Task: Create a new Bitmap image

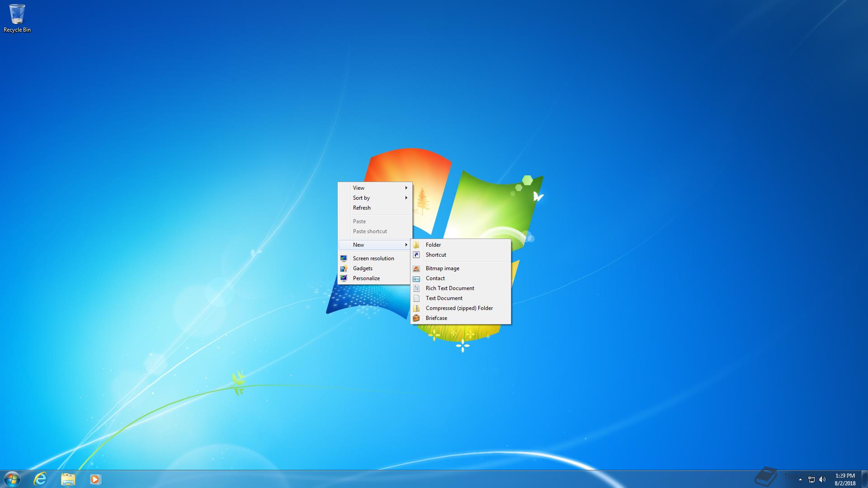Action: [461, 268]
